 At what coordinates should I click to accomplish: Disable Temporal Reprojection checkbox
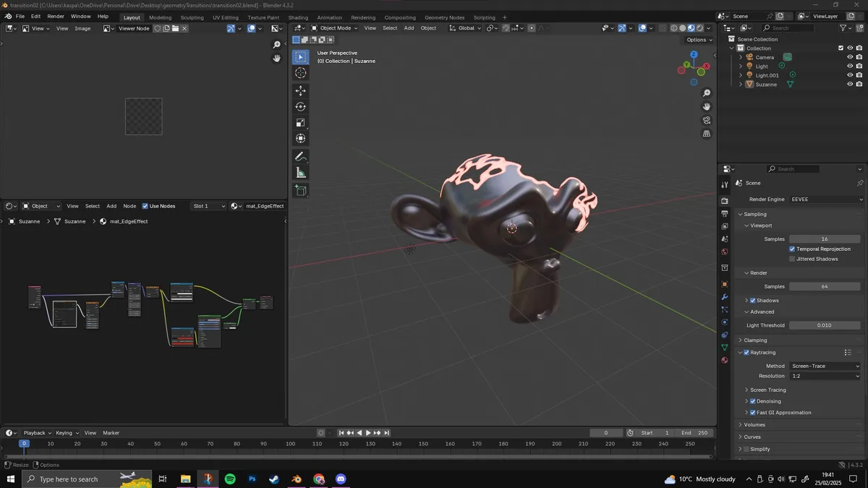click(x=792, y=249)
